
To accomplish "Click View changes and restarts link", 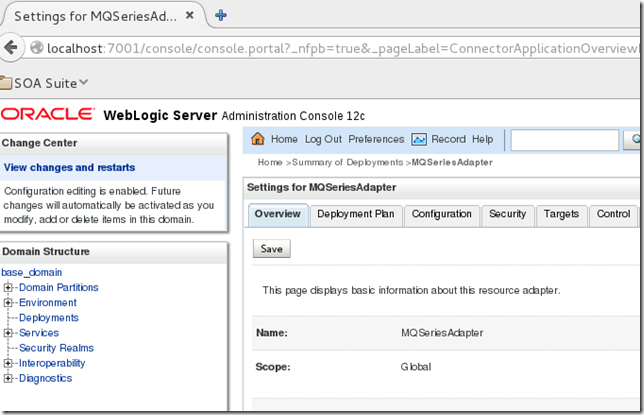I will pyautogui.click(x=69, y=168).
